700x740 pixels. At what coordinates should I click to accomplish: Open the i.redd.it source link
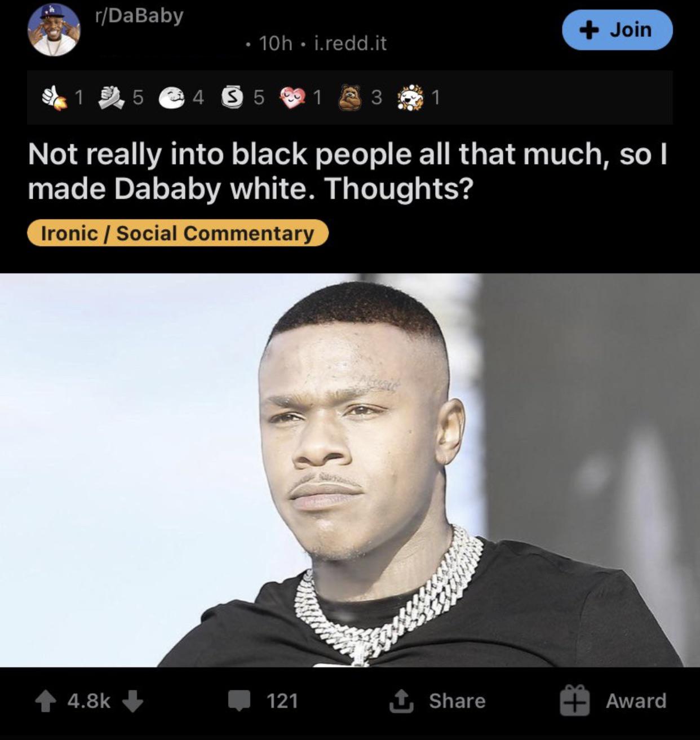pos(349,43)
